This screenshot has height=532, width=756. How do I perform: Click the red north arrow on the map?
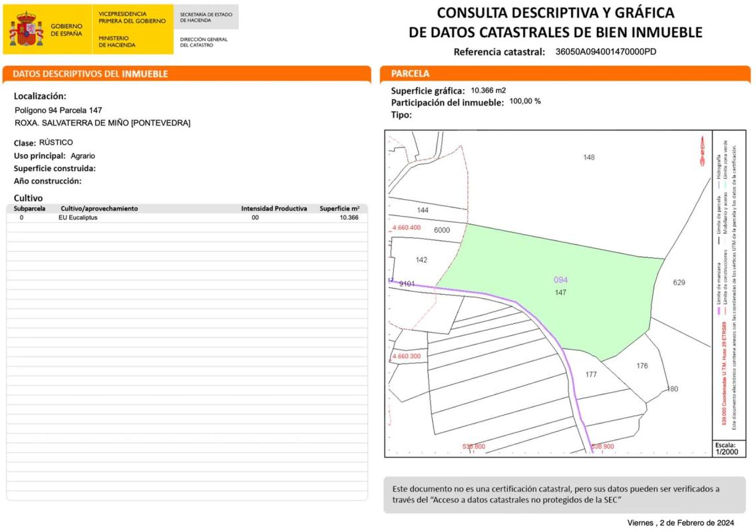click(701, 150)
